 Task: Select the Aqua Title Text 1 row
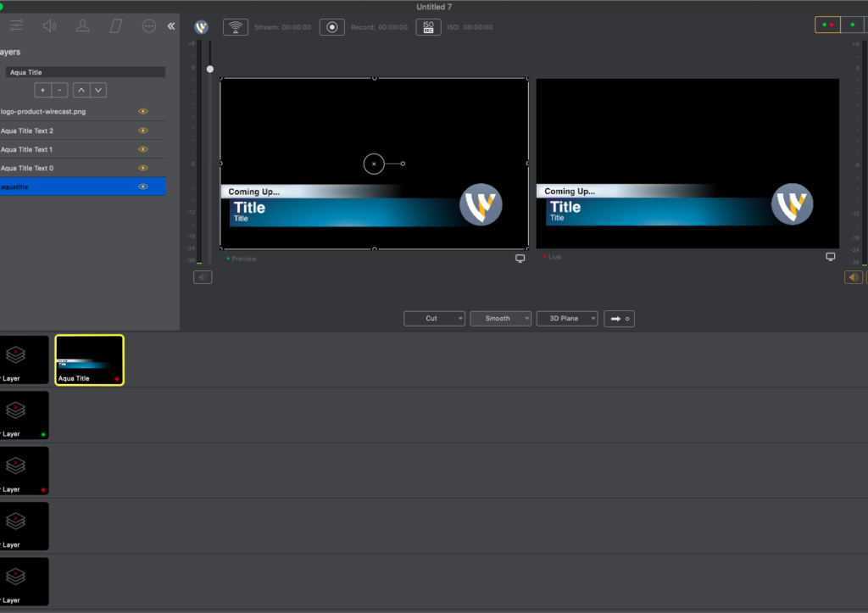click(x=82, y=149)
